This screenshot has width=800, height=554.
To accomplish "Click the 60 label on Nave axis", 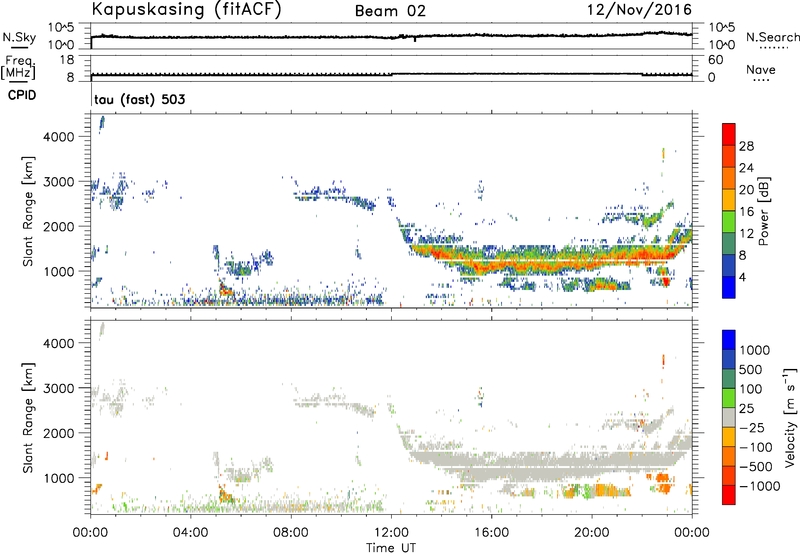I will pyautogui.click(x=715, y=60).
